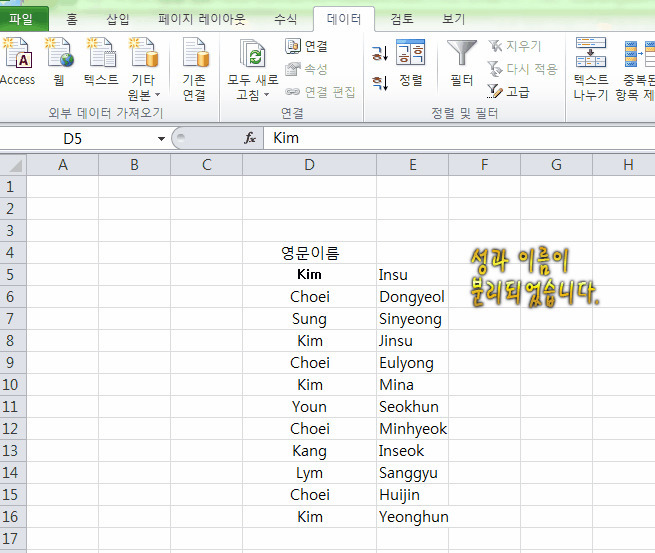Switch to formulas (수식) tab

(x=286, y=19)
